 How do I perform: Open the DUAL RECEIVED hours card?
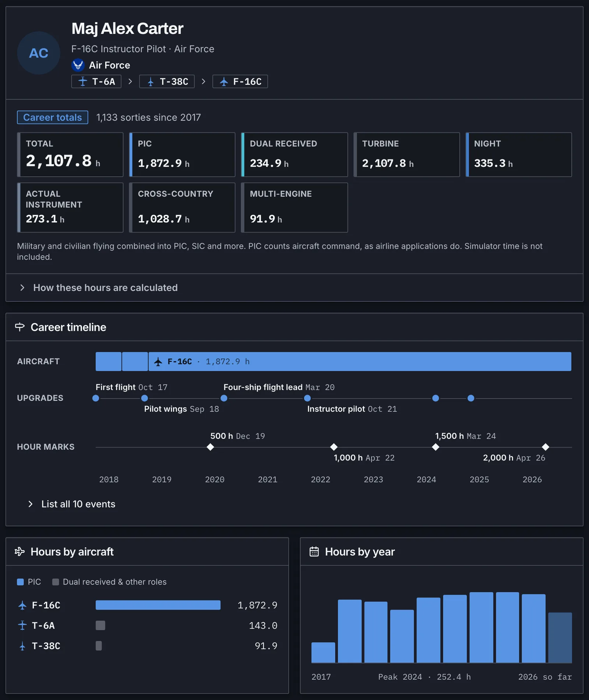(294, 155)
